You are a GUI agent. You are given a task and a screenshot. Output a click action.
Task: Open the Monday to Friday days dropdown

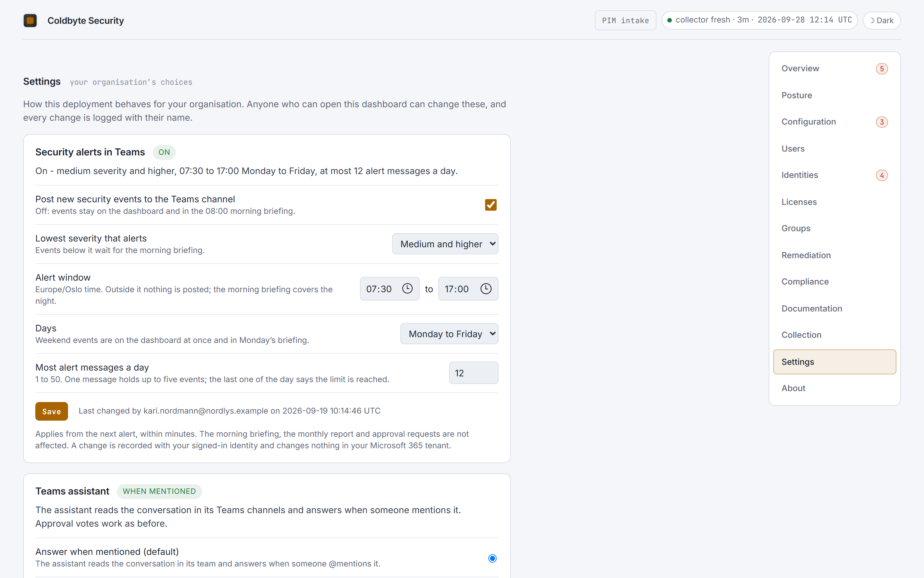tap(449, 334)
